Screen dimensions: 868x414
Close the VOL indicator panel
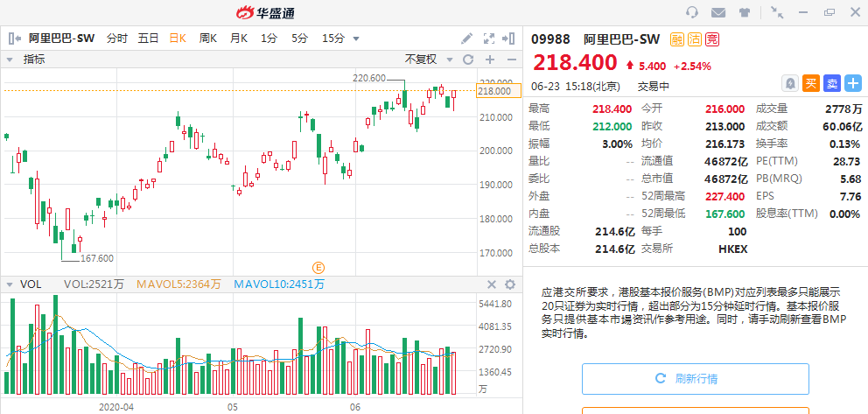tap(492, 284)
